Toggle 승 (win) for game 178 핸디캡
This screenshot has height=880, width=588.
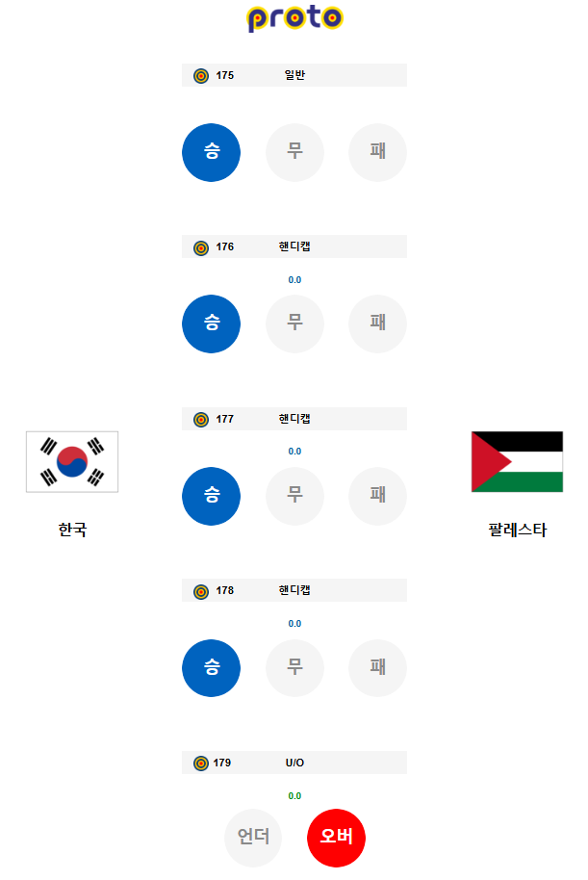coord(211,668)
